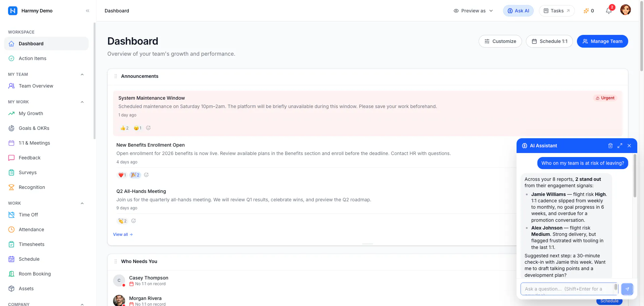Add a reaction to Q2 All-Hands Meeting announcement
The image size is (644, 306).
pyautogui.click(x=133, y=221)
